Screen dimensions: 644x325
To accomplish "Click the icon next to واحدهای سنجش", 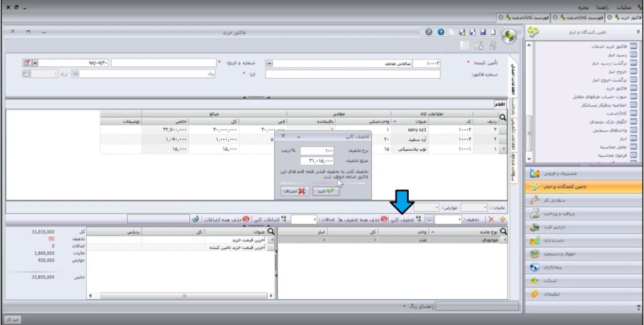I will 633,130.
